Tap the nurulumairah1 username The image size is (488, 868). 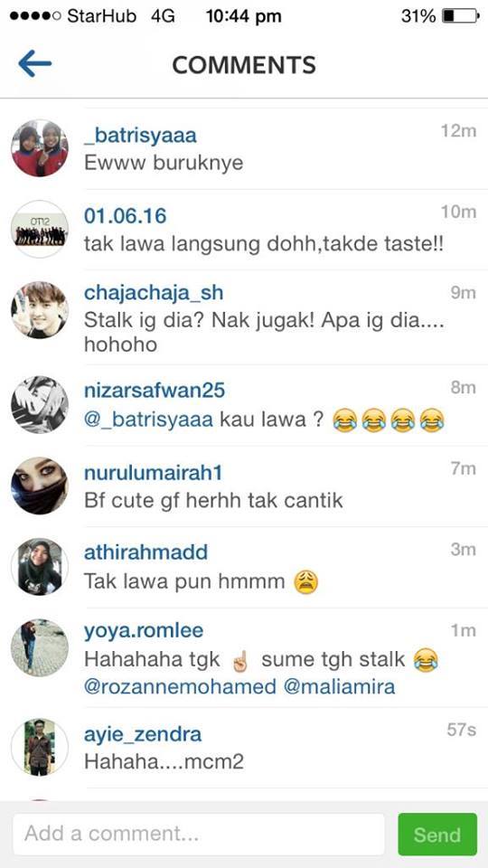pyautogui.click(x=153, y=473)
